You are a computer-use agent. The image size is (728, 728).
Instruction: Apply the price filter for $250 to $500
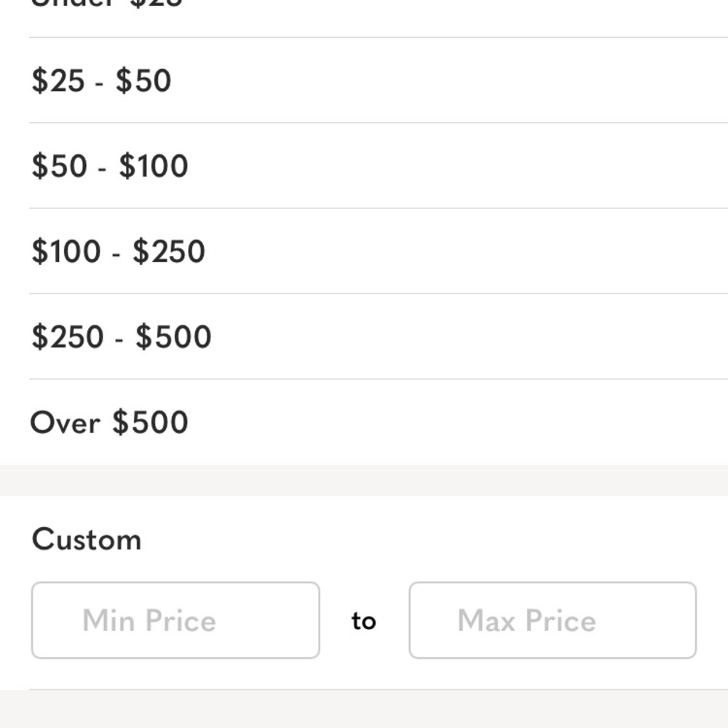[122, 337]
